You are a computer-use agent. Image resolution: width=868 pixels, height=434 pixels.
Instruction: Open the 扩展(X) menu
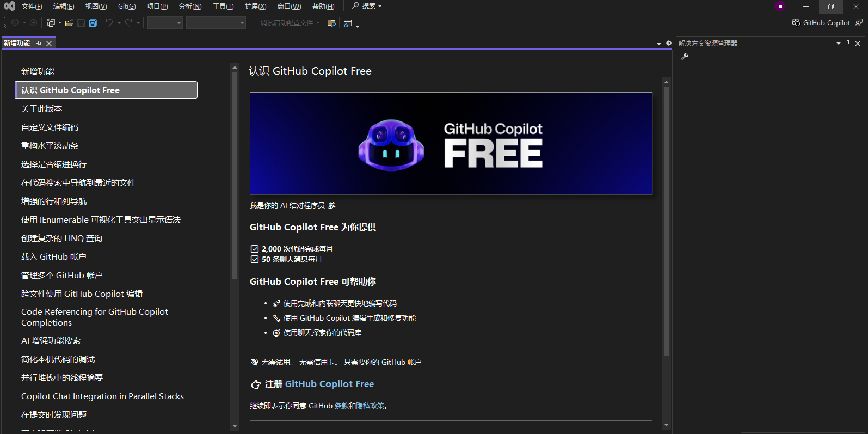coord(255,7)
